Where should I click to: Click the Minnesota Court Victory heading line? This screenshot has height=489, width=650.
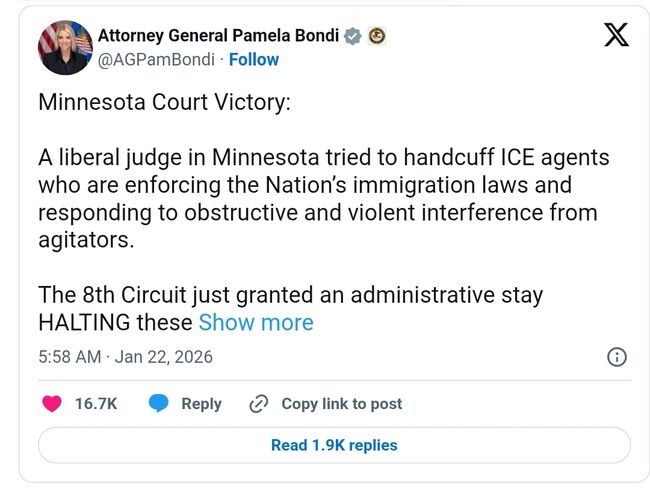pyautogui.click(x=164, y=103)
